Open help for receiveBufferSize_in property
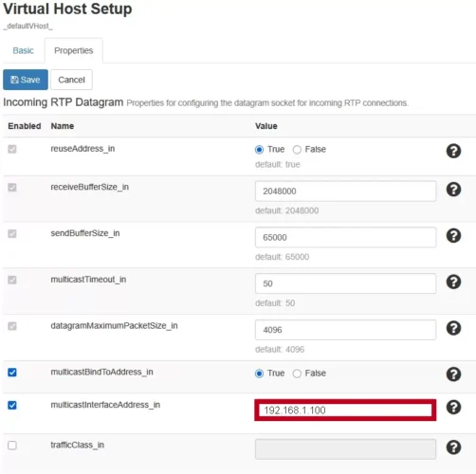The width and height of the screenshot is (476, 474). pos(453,190)
